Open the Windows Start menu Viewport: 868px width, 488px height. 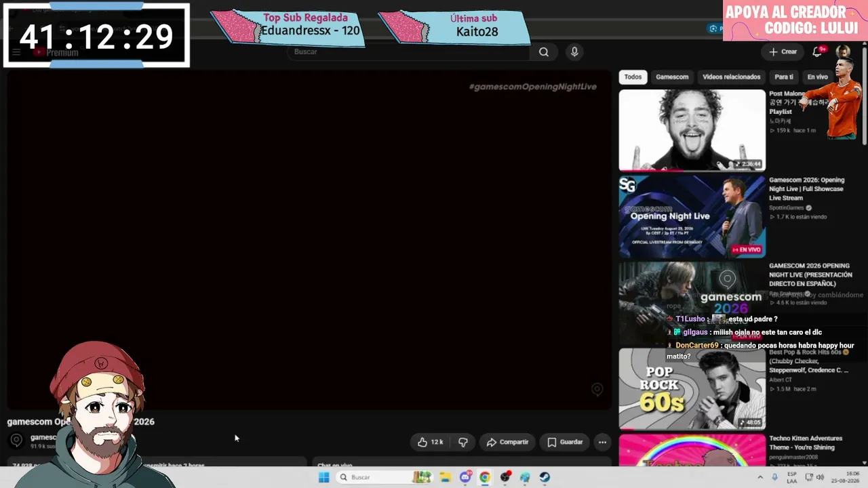coord(323,477)
